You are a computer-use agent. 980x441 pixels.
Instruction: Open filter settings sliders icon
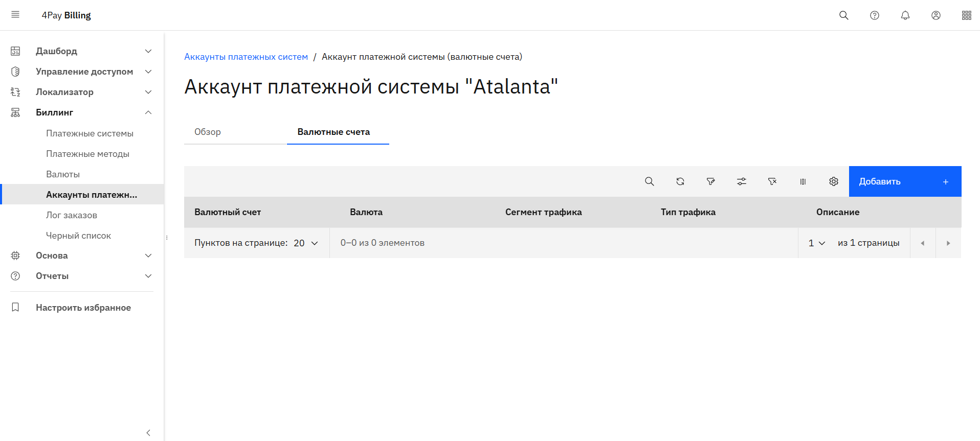tap(741, 181)
